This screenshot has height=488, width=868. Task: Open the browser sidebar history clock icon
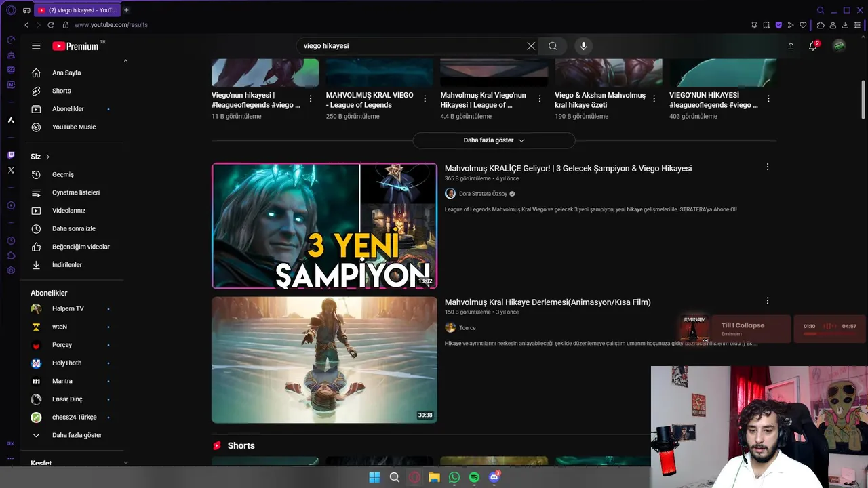11,241
